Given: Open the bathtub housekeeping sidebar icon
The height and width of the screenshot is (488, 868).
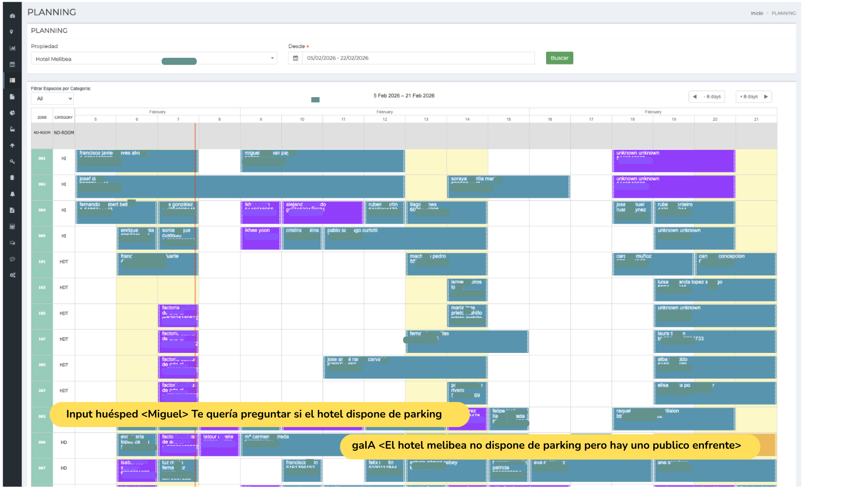Looking at the screenshot, I should pyautogui.click(x=12, y=129).
